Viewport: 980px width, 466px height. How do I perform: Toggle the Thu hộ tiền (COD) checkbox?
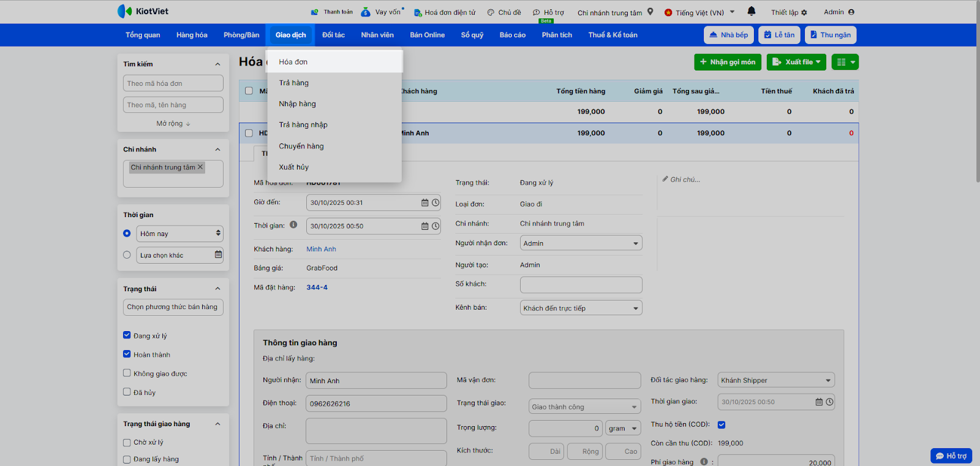[x=722, y=424]
